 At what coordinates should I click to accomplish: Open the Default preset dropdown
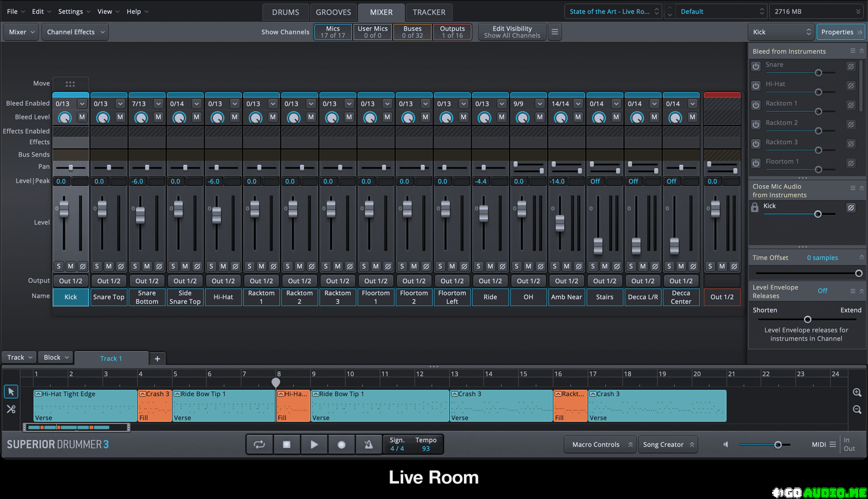tap(721, 12)
